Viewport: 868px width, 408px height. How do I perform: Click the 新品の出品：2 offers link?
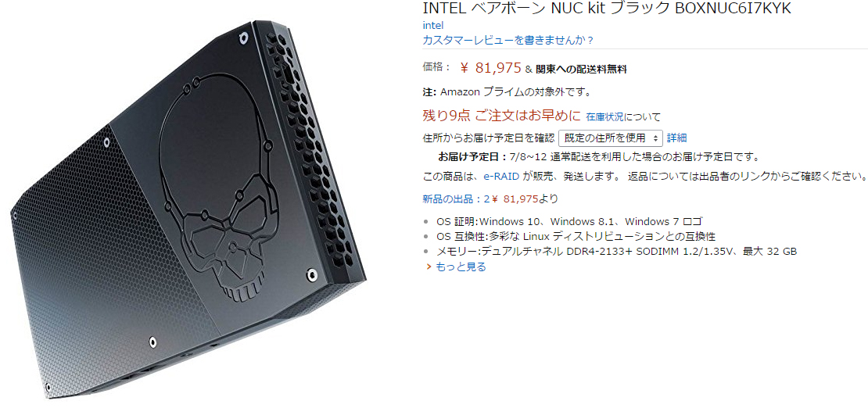tap(456, 199)
